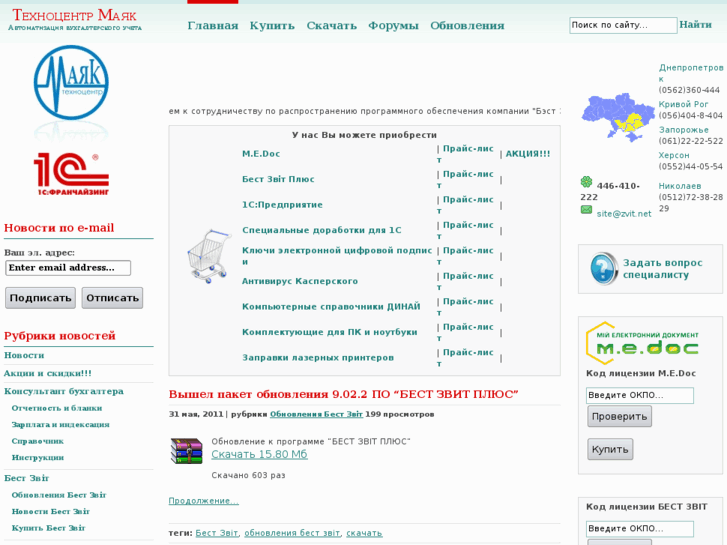
Task: Open the Бест Звіт sidebar category
Action: pos(26,478)
